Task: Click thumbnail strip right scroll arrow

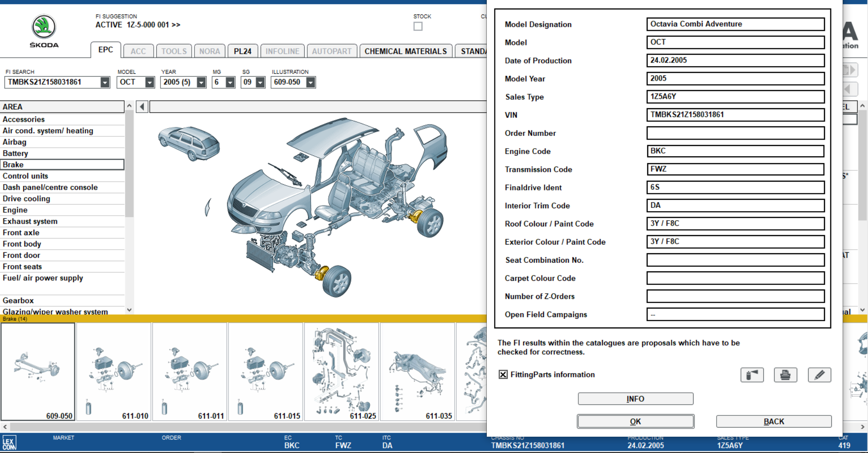Action: tap(863, 427)
